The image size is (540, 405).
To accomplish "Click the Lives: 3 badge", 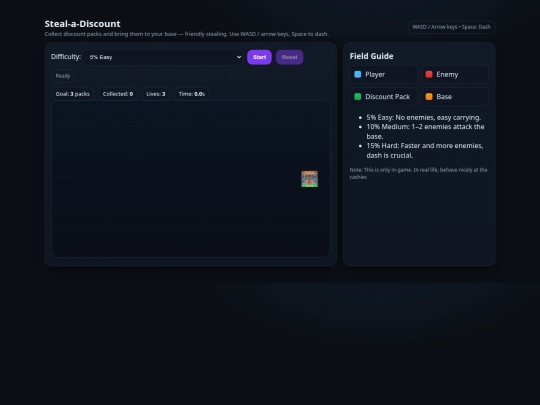I will 156,94.
